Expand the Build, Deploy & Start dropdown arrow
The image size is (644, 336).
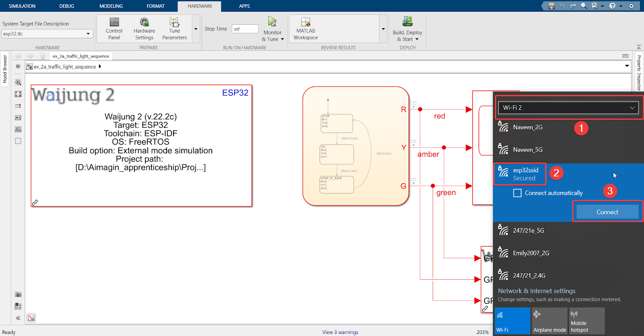click(417, 39)
